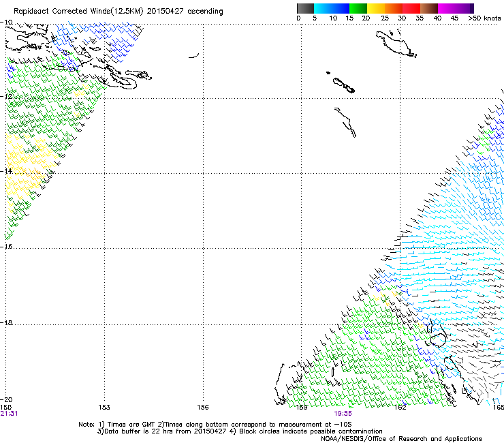Click the date '20150427' in the title
Image resolution: width=504 pixels, height=443 pixels.
166,11
